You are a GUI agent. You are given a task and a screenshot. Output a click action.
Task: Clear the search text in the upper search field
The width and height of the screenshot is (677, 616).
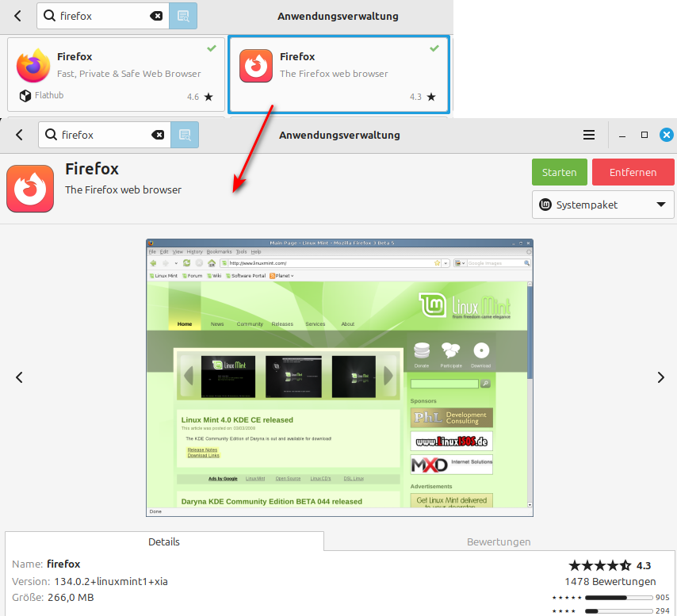tap(156, 16)
